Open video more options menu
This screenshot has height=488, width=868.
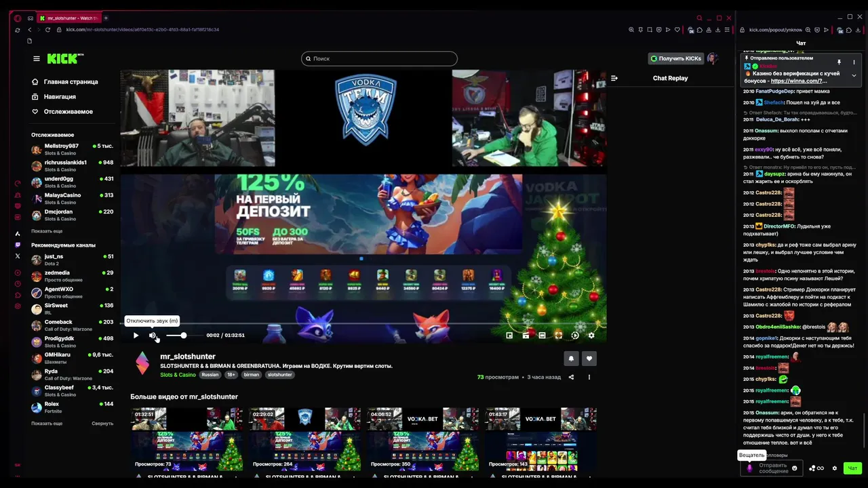[x=589, y=378]
